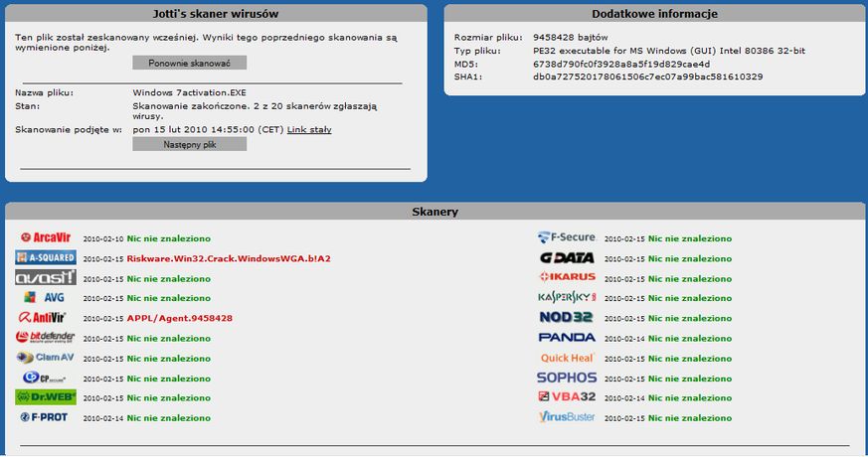Click the NOD32 scanner logo
Screen dimensions: 868x457
click(x=567, y=318)
